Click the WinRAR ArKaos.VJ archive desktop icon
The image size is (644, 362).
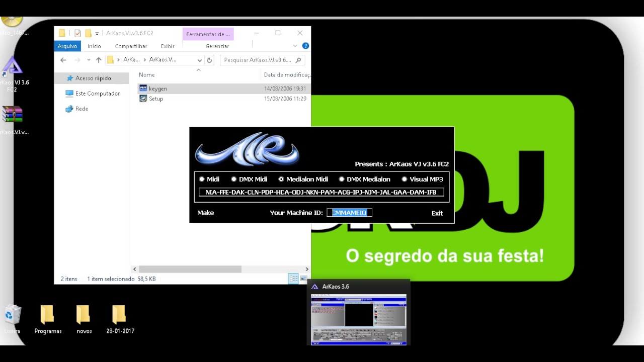point(12,120)
